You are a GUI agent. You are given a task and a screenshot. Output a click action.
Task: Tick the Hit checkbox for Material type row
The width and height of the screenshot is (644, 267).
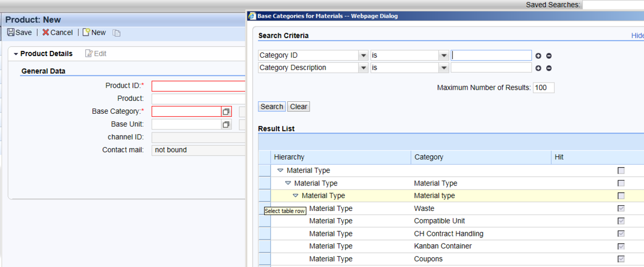[621, 196]
